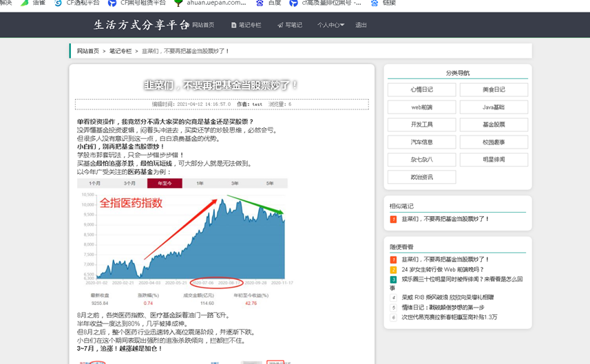The width and height of the screenshot is (590, 364).
Task: Open the CF透视平台 bookmark
Action: point(77,3)
